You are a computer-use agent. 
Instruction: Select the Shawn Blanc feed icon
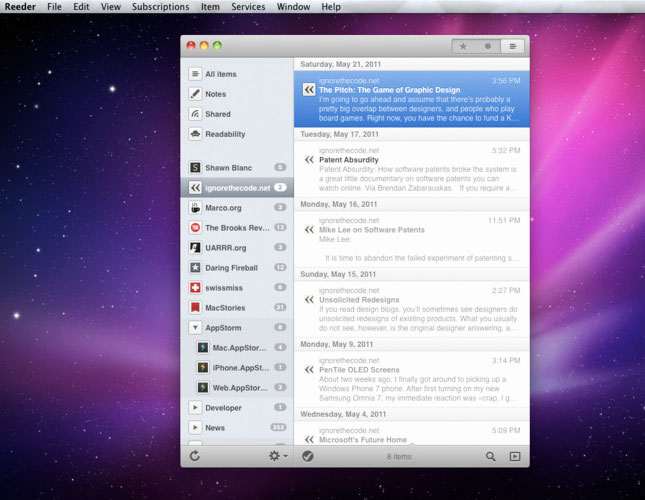click(195, 167)
